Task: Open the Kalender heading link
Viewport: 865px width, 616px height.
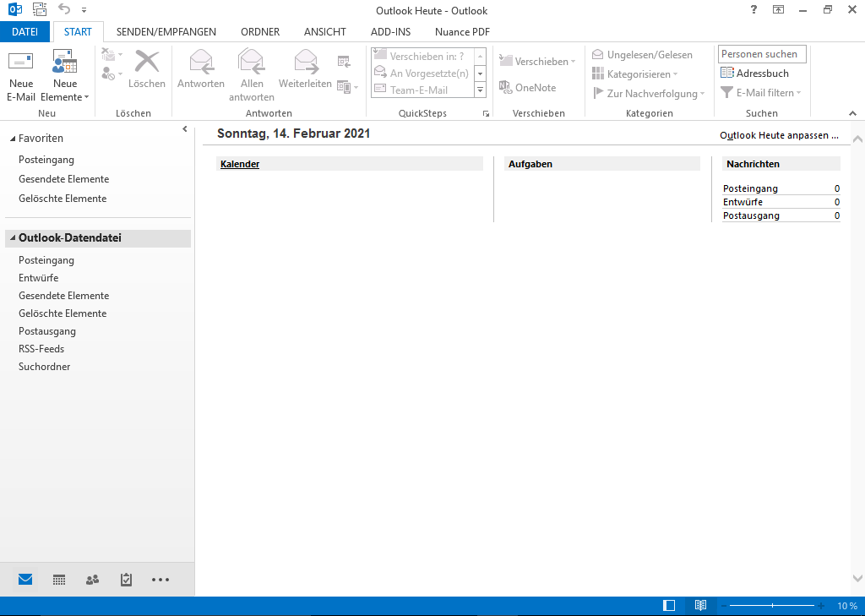Action: click(240, 164)
